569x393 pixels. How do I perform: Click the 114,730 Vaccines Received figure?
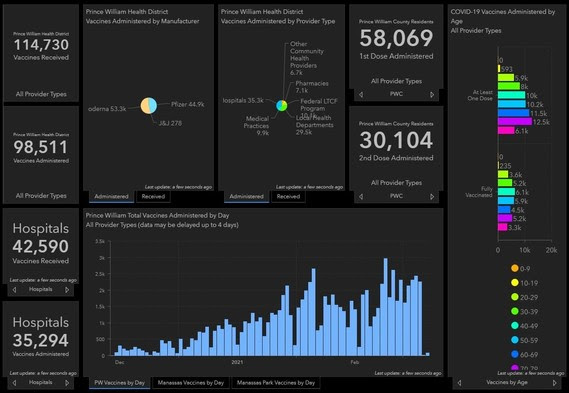[41, 45]
